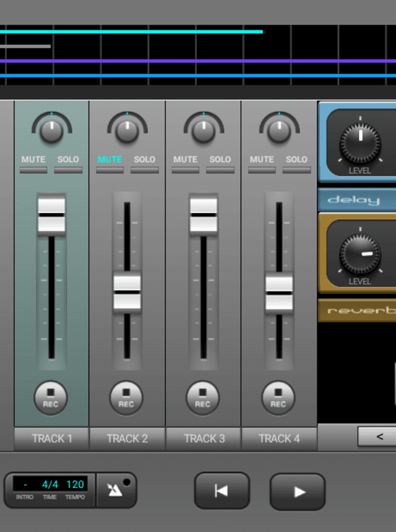Image resolution: width=396 pixels, height=532 pixels.
Task: Collapse effects panel with the < arrow
Action: coord(379,437)
